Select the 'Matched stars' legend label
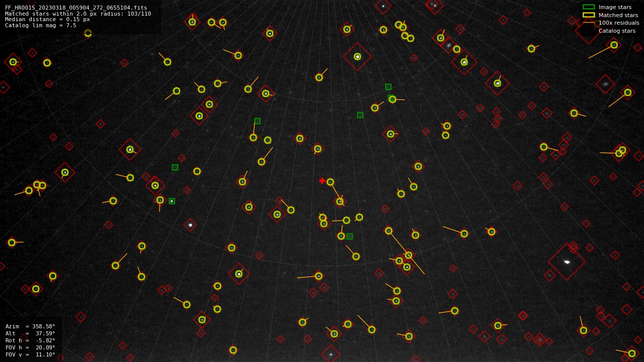Viewport: 644px width, 362px height. (618, 15)
